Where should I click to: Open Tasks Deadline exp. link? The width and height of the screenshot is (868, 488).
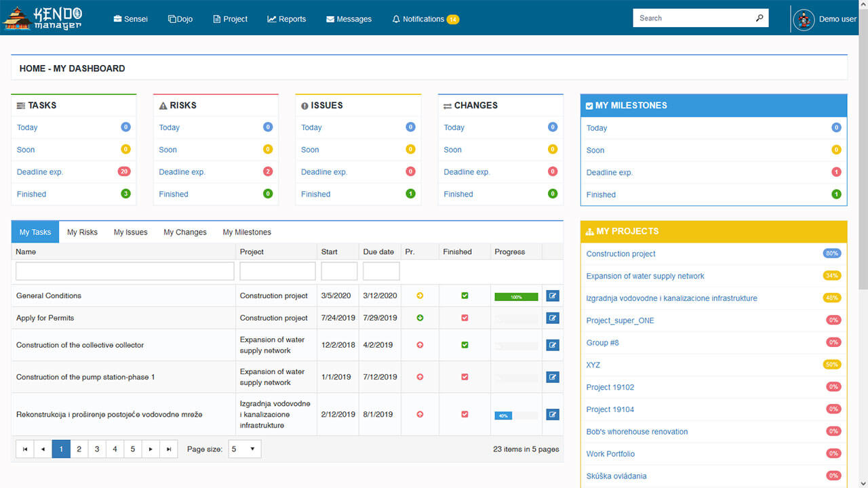pos(40,172)
